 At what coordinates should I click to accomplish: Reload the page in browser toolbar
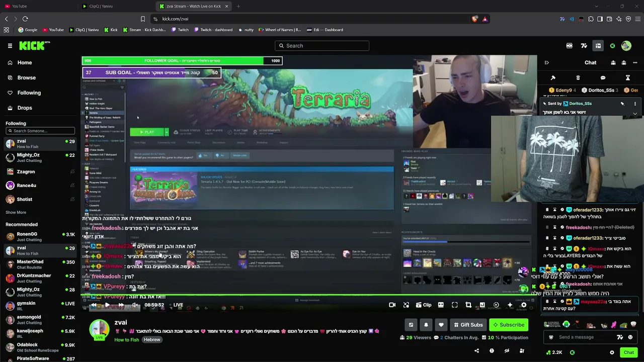tap(25, 19)
